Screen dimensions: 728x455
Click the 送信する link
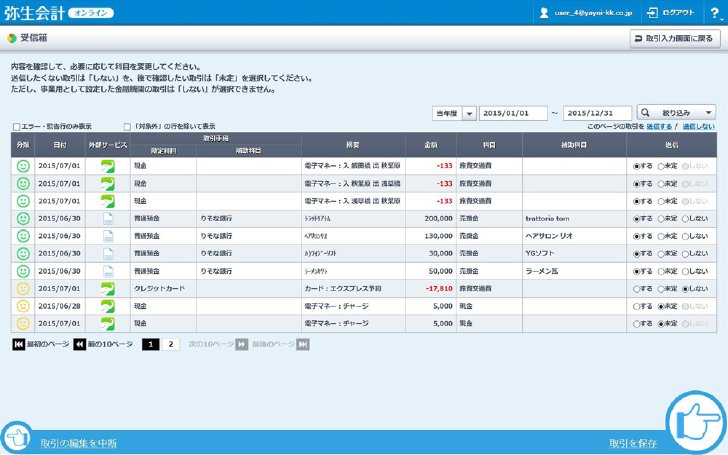[x=659, y=126]
